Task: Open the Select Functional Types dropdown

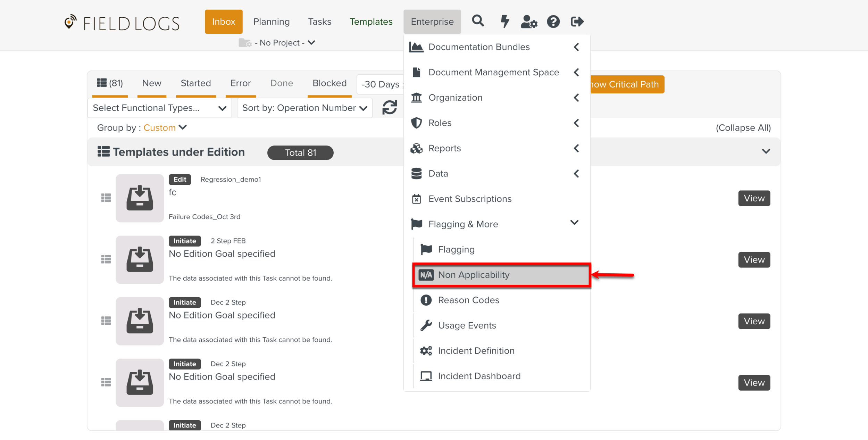Action: point(159,108)
